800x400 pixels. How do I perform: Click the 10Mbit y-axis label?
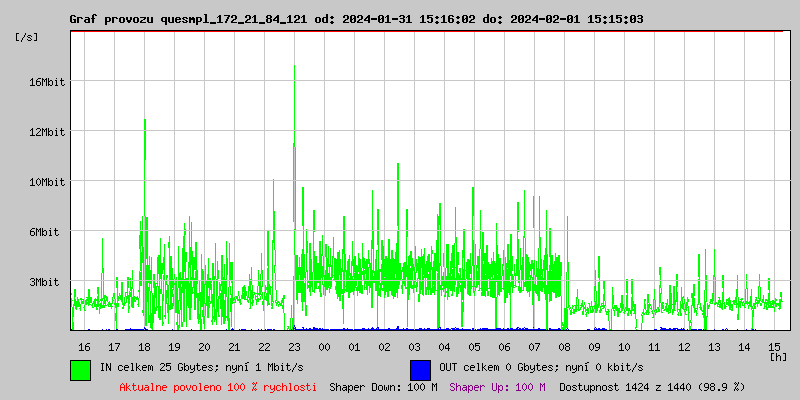pos(46,182)
